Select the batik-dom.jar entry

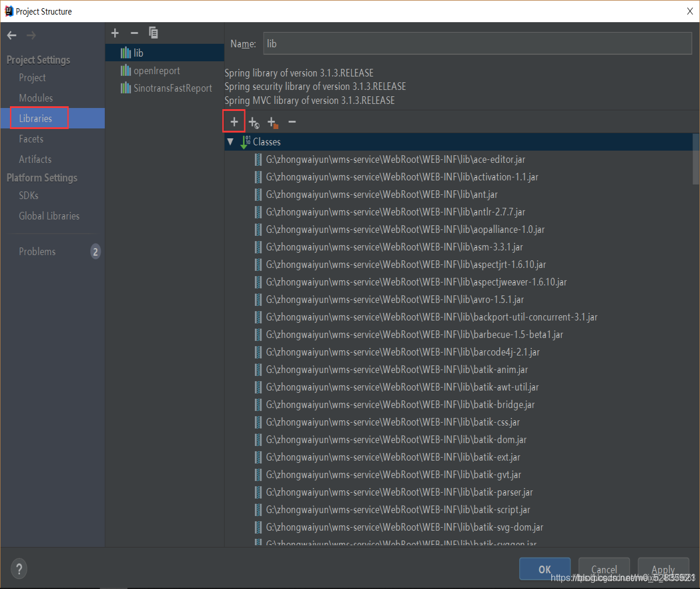[x=396, y=440]
